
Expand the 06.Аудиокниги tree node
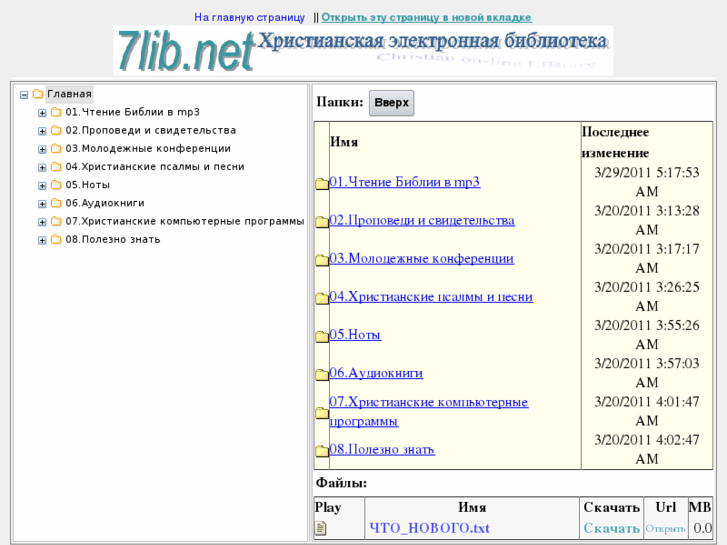tap(42, 204)
